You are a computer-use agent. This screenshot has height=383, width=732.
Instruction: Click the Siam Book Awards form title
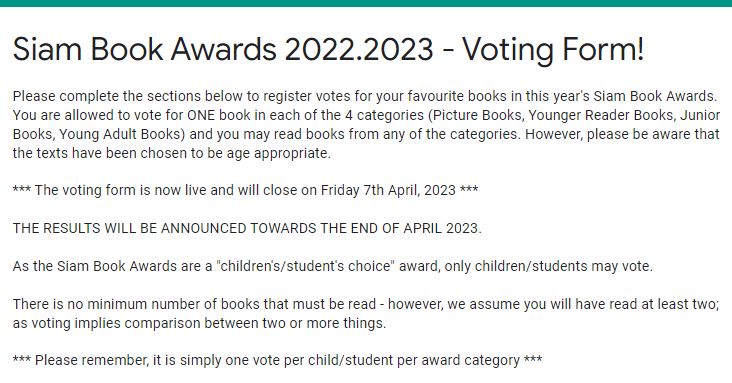point(328,49)
